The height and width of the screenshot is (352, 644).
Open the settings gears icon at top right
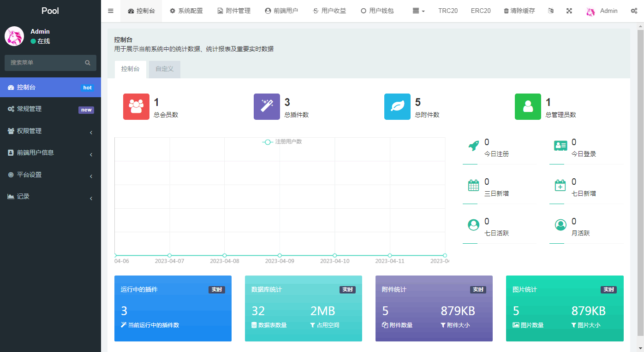pyautogui.click(x=634, y=11)
